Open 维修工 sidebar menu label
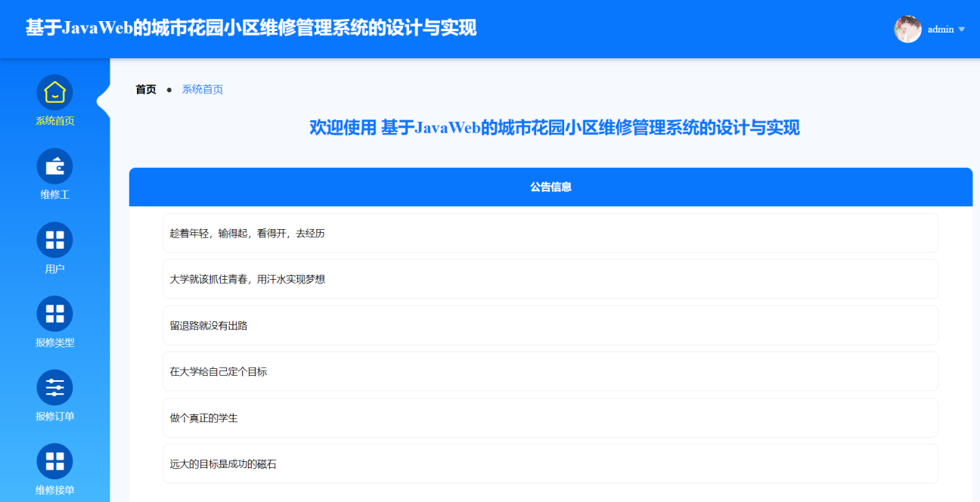Viewport: 980px width, 502px height. coord(55,195)
